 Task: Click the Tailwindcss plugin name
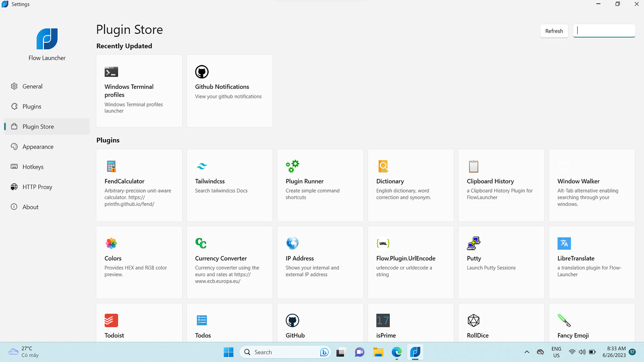click(210, 181)
